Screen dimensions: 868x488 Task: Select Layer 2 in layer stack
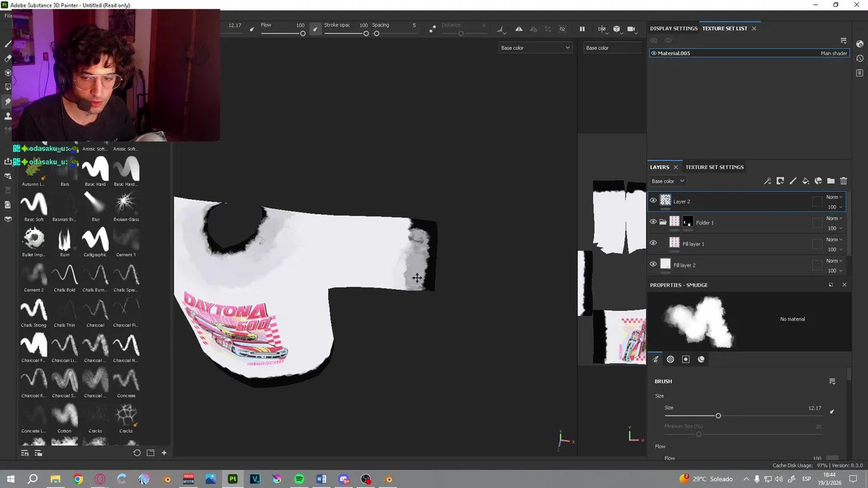pyautogui.click(x=747, y=201)
